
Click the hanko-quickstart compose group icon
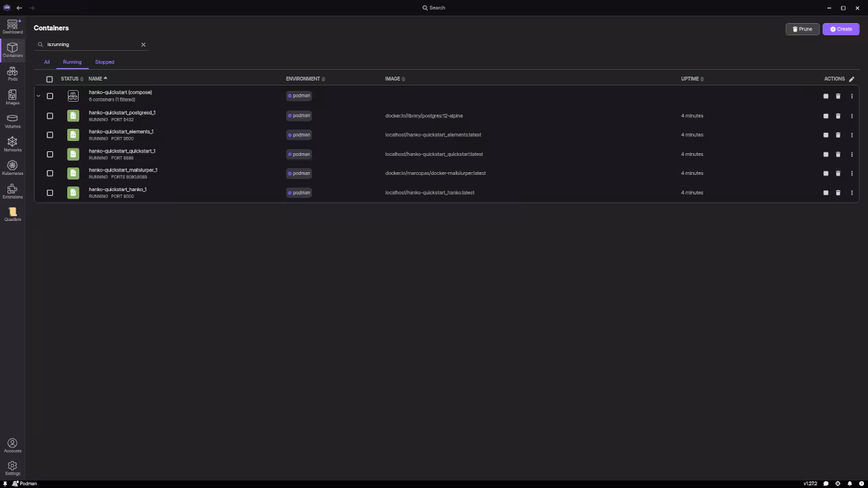[73, 96]
